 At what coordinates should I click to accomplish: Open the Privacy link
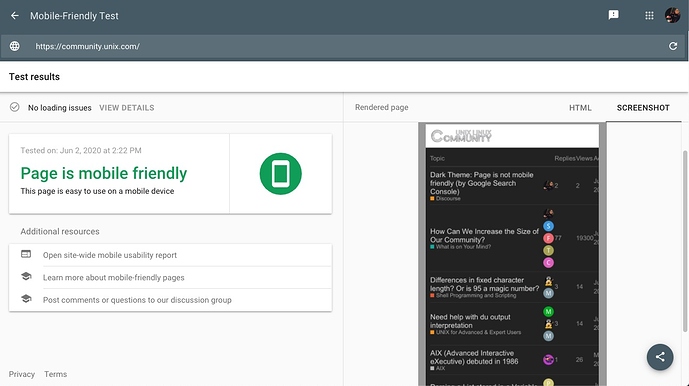tap(22, 374)
